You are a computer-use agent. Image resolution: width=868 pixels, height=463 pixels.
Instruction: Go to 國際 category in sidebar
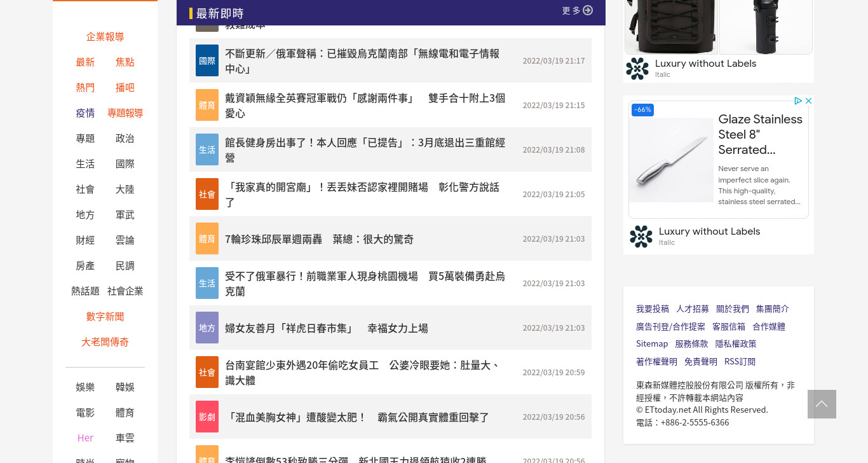pos(125,164)
